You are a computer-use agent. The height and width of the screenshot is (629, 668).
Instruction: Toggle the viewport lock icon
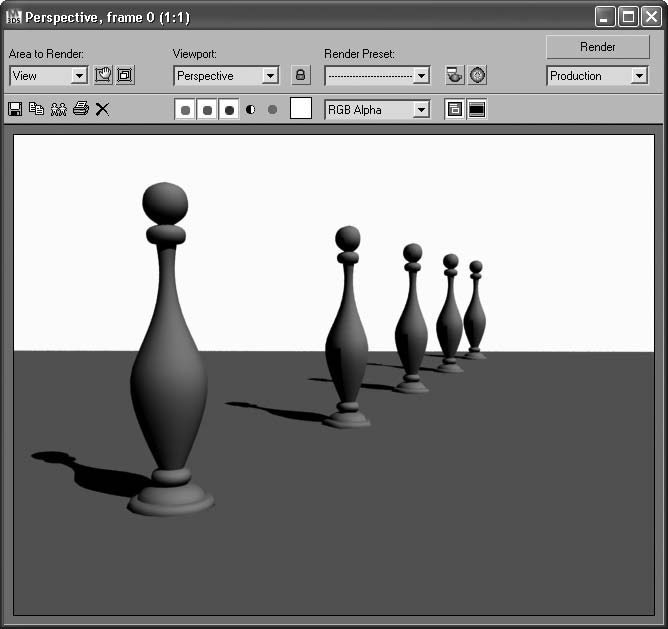[300, 76]
